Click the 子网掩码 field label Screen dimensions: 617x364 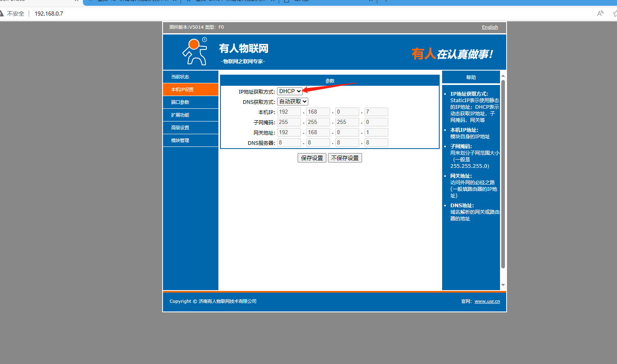click(264, 123)
